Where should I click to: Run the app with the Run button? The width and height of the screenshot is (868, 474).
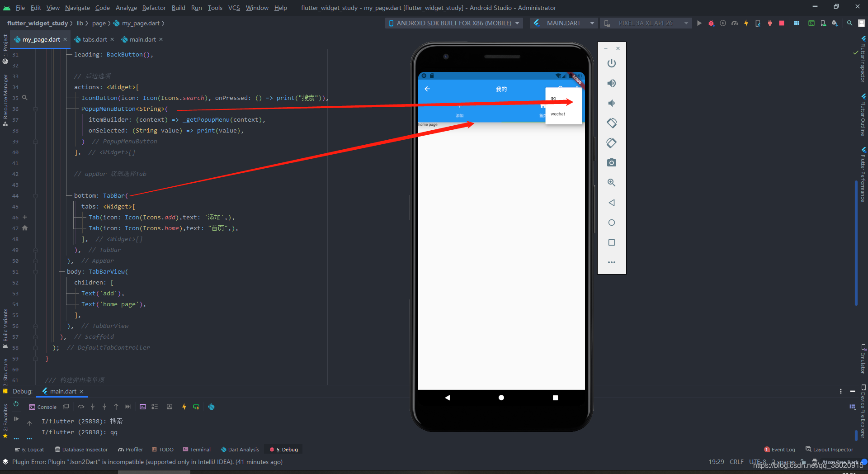pos(699,23)
